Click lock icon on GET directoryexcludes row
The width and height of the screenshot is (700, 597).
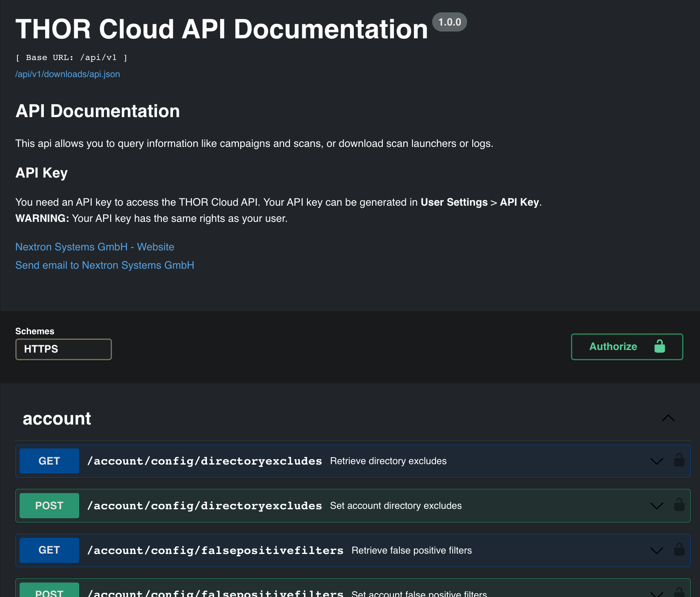click(679, 460)
